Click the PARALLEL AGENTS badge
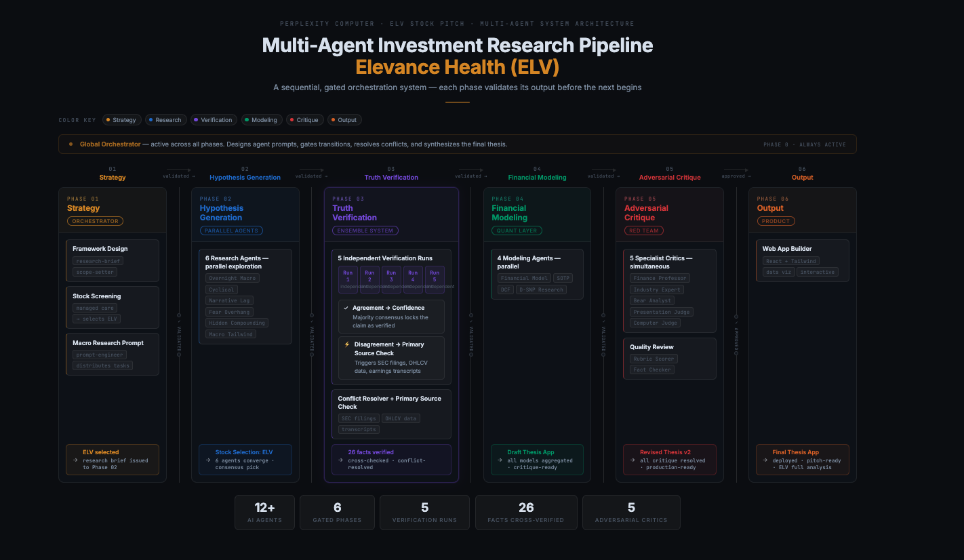Screen dimensions: 964x560 click(x=231, y=231)
